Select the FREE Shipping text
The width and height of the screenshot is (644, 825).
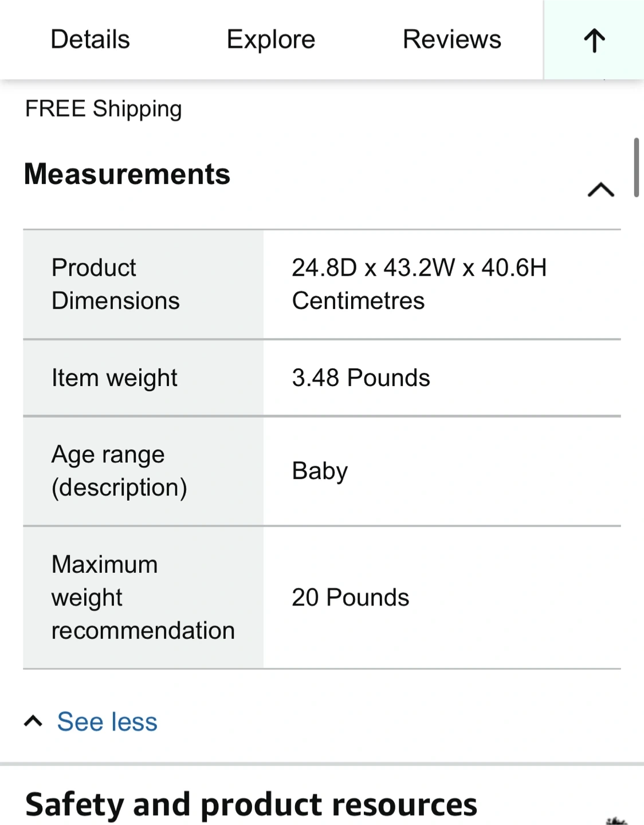[x=104, y=109]
